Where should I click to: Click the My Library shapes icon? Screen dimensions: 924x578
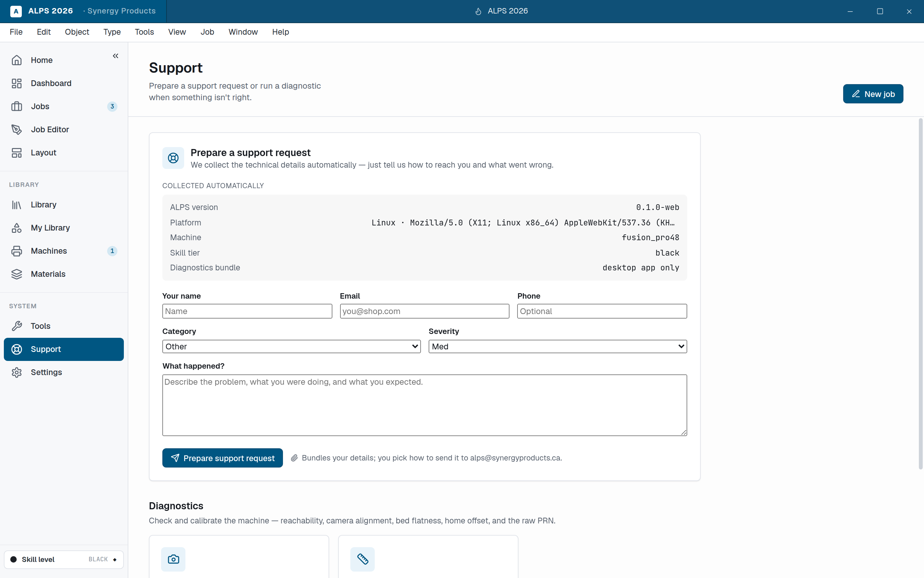16,228
